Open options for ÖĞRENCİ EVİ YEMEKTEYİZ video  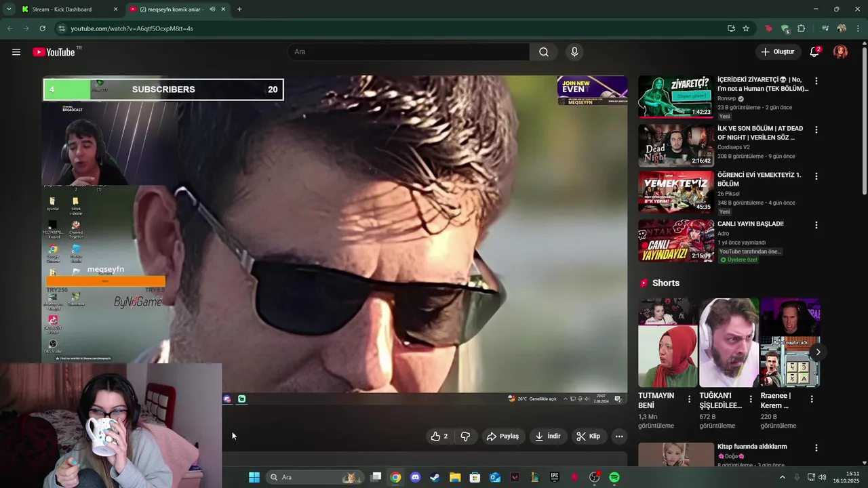click(816, 176)
